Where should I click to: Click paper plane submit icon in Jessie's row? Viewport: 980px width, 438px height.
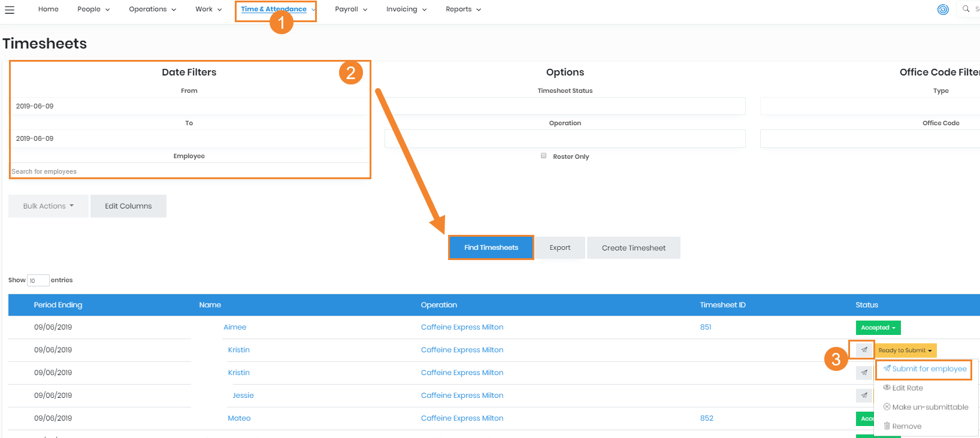864,395
